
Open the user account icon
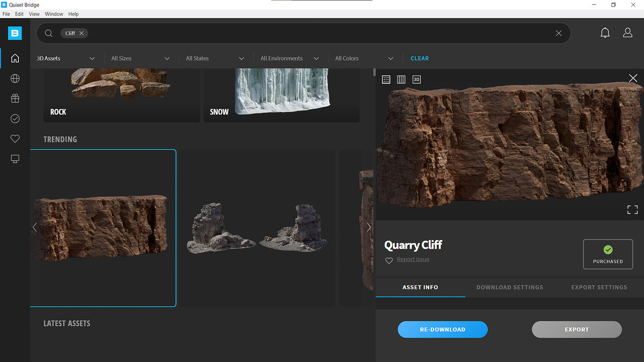coord(627,33)
